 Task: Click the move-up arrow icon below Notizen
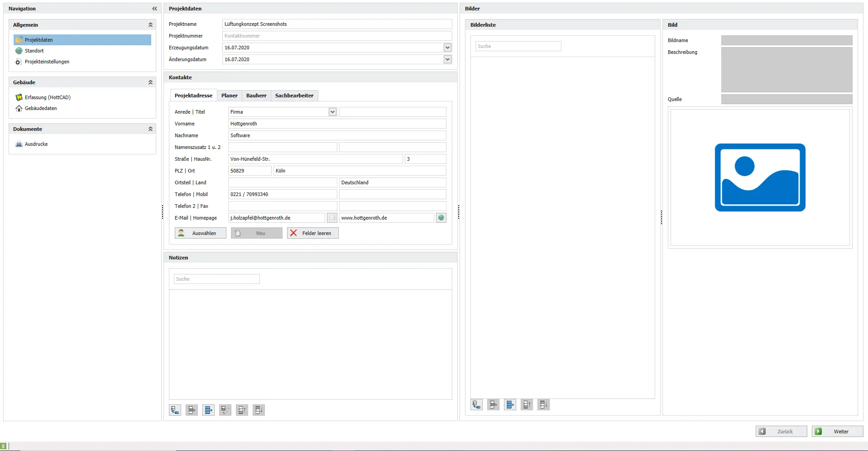point(242,410)
